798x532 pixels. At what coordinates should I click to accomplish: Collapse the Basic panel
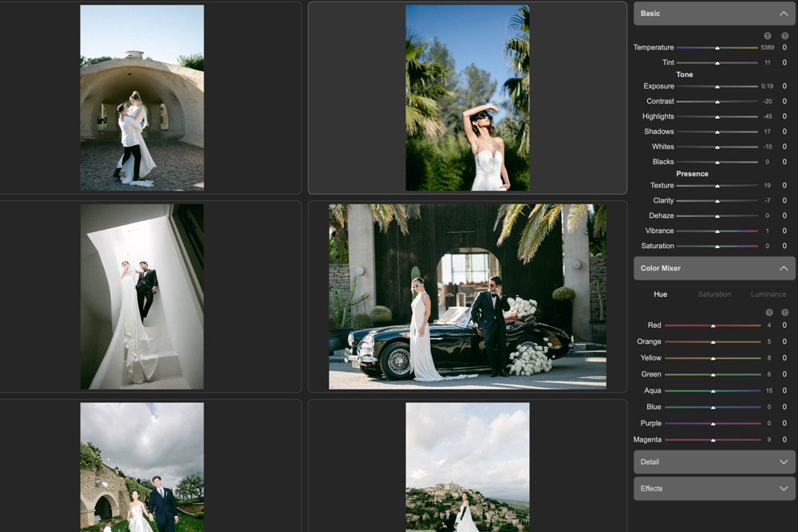point(783,14)
